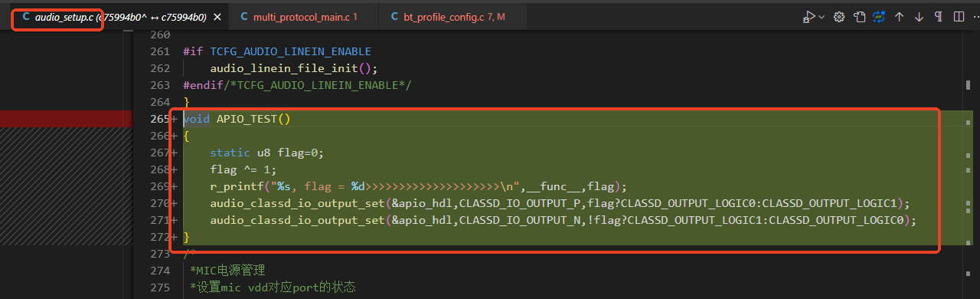The image size is (980, 299).
Task: Click the Open File icon in the toolbar
Action: pyautogui.click(x=860, y=17)
